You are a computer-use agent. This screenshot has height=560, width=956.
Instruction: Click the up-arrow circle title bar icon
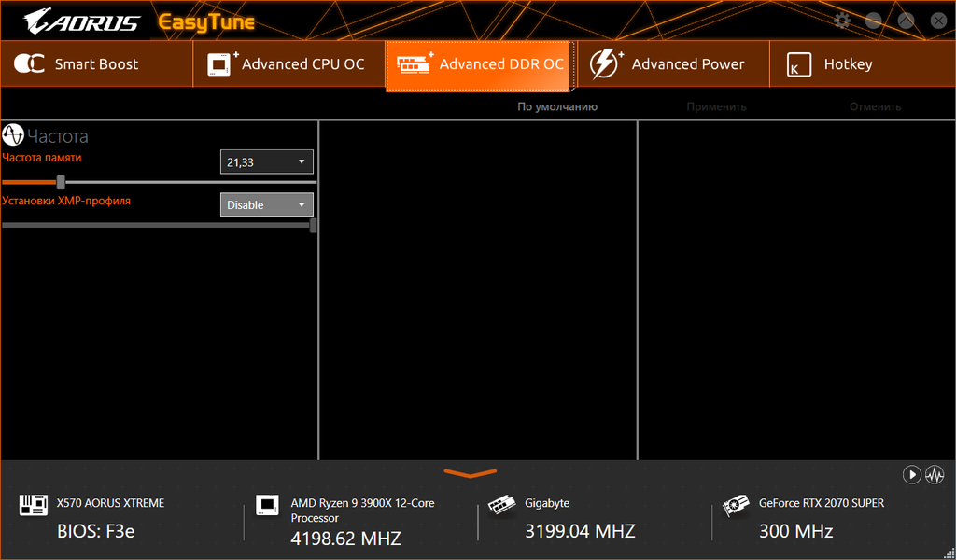coord(906,21)
